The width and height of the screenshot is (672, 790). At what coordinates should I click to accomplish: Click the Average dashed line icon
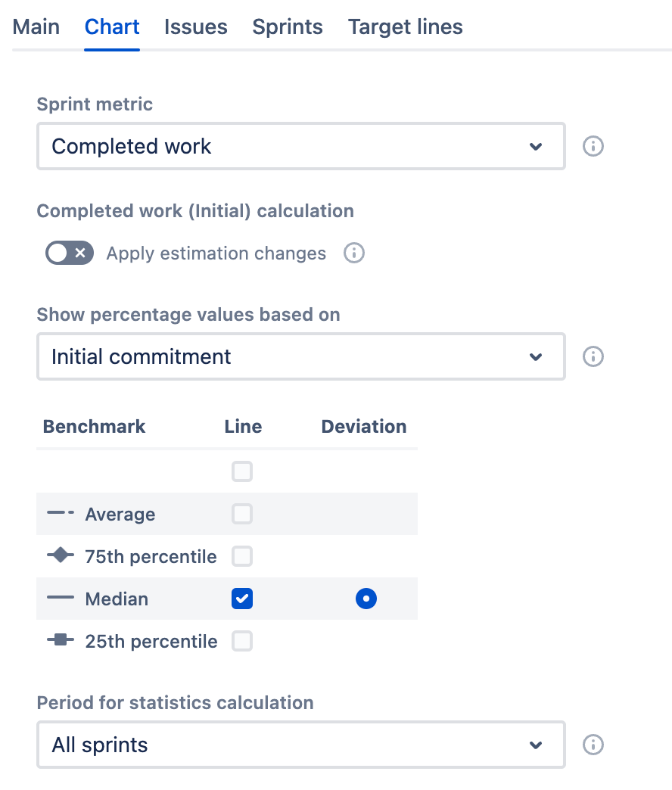coord(61,513)
